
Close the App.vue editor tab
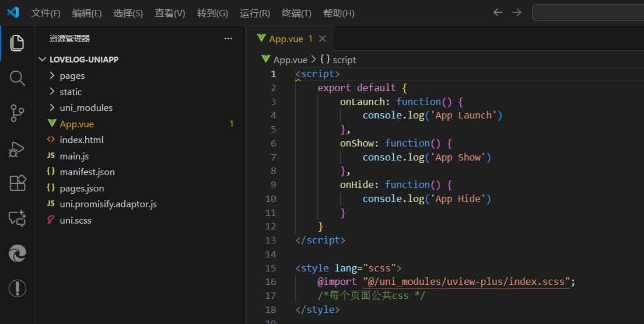click(x=322, y=39)
